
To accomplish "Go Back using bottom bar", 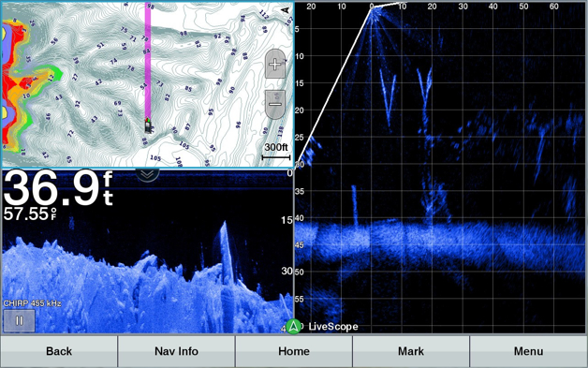I will [59, 351].
